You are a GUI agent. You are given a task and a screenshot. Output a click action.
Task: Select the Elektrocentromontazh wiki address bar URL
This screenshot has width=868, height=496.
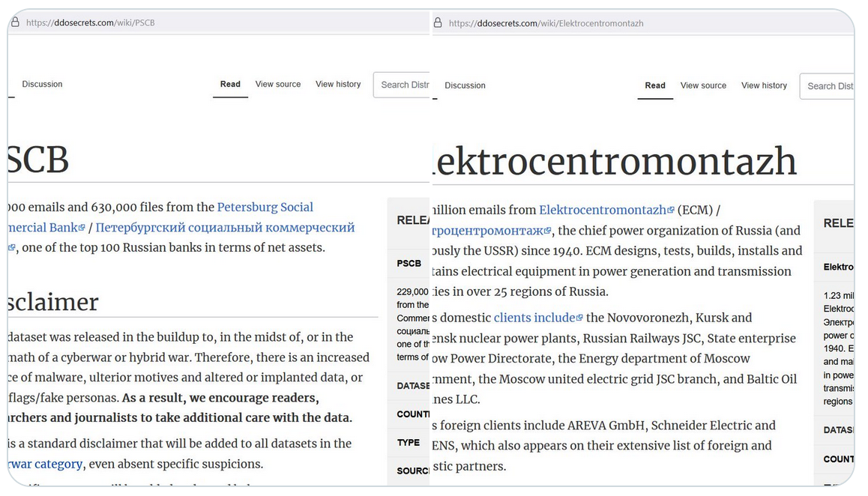tap(546, 23)
